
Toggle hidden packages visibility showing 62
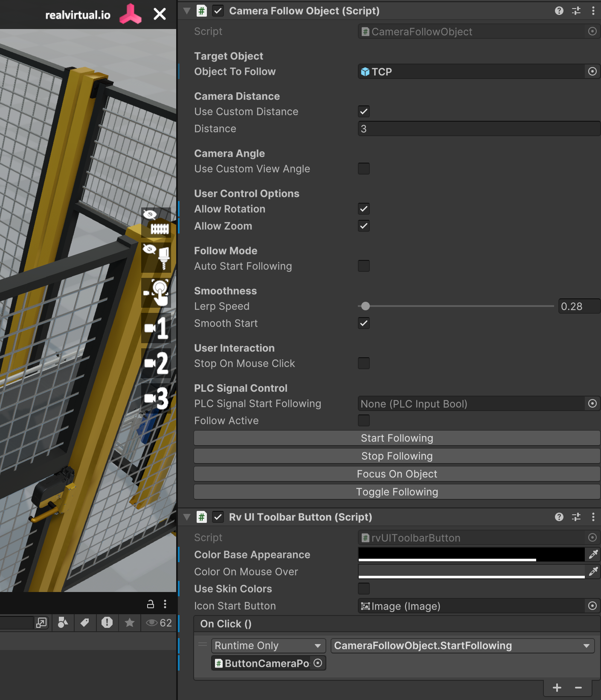pos(159,623)
